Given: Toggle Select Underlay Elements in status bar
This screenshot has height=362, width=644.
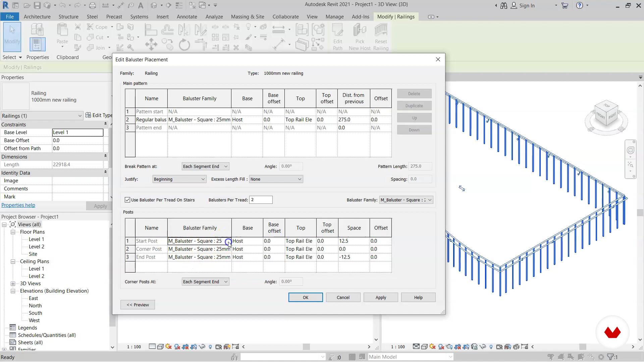Looking at the screenshot, I should tap(560, 357).
